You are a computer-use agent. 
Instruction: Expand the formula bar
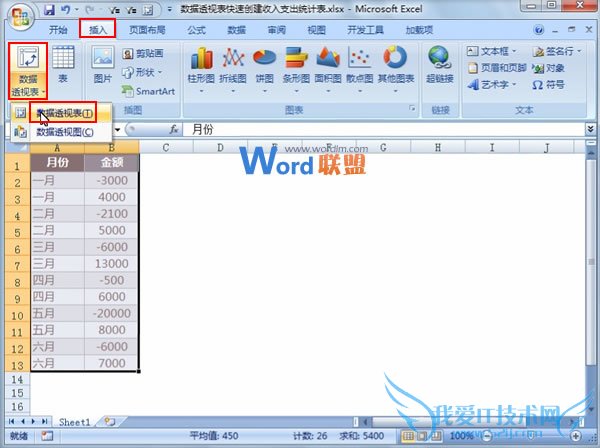coord(590,129)
